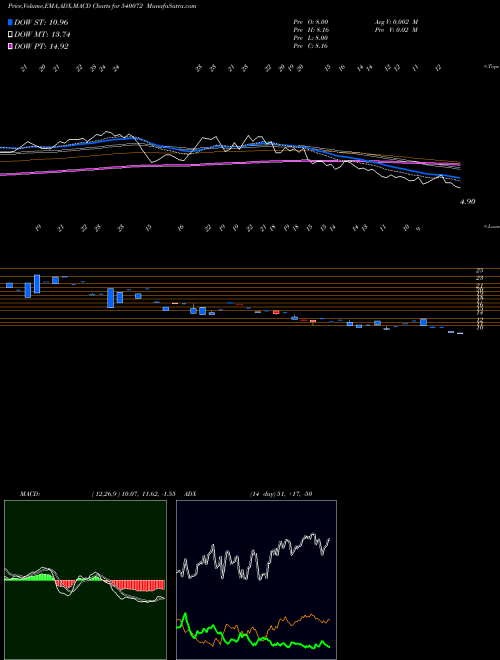
Task: Click the tallest blue candlestick near chart start
Action: click(x=37, y=284)
